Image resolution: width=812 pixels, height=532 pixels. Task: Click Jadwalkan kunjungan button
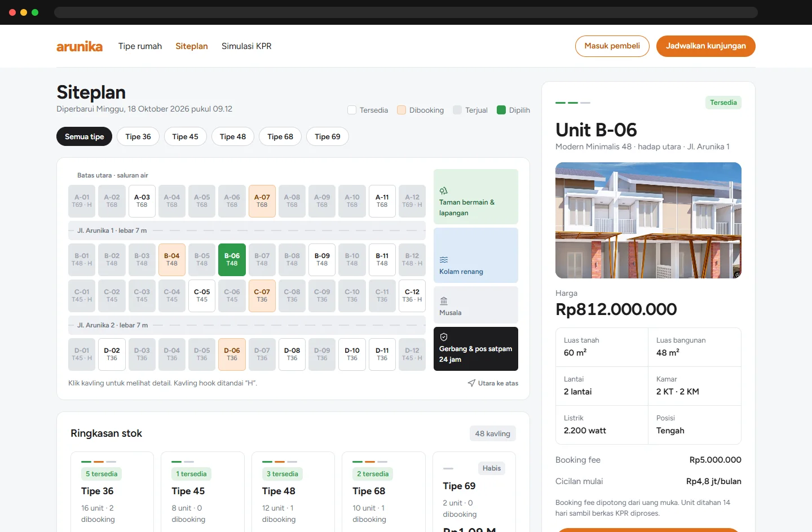pyautogui.click(x=706, y=46)
